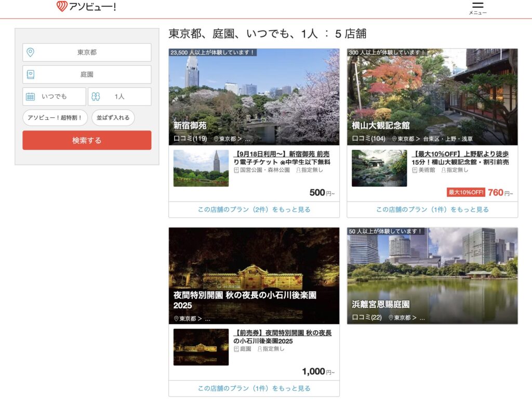
Task: Toggle the アソビュー！超特割！ filter
Action: click(55, 118)
